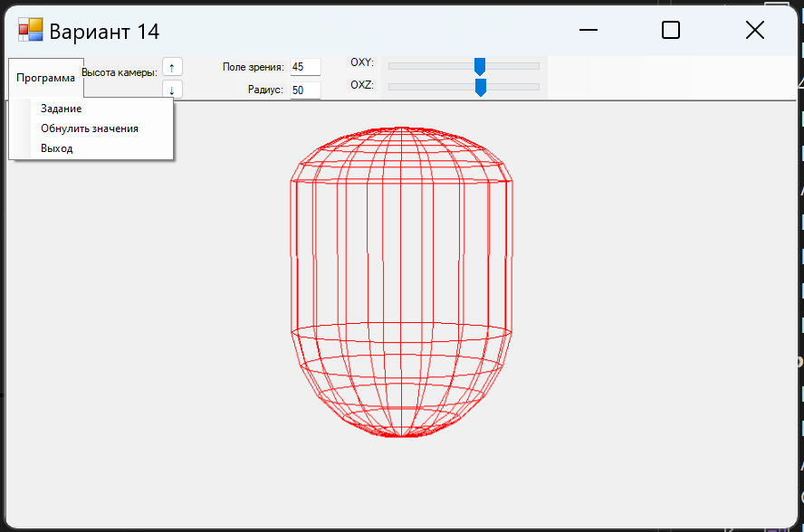Click the OXY label
The height and width of the screenshot is (532, 804).
point(362,62)
